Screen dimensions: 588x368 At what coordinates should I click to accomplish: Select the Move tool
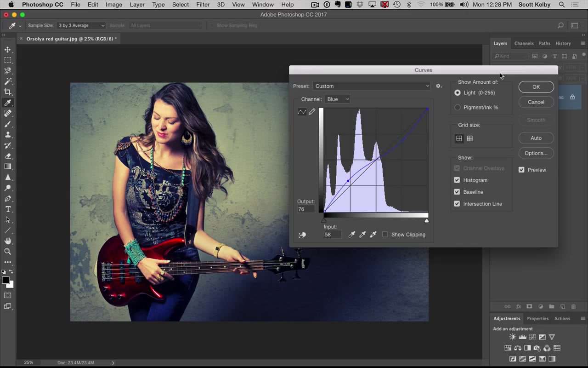point(8,49)
